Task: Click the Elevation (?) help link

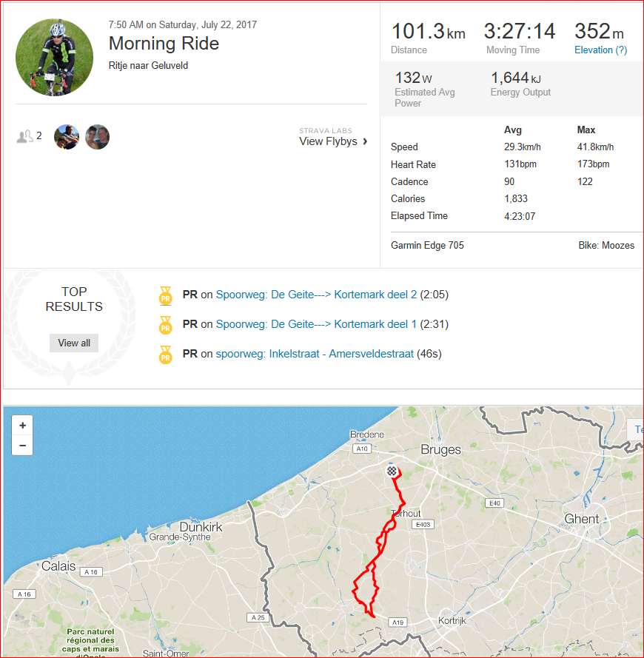Action: [x=600, y=50]
